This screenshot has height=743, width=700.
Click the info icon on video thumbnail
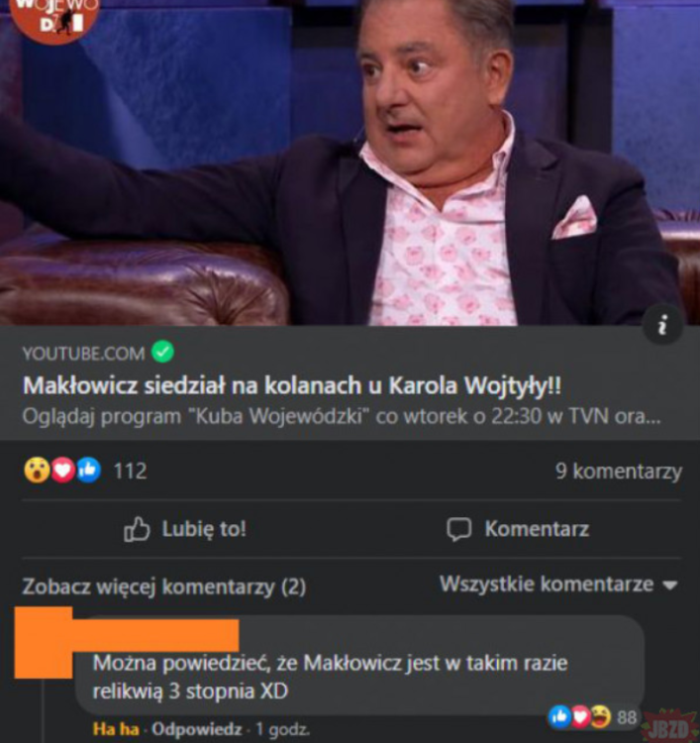(662, 326)
